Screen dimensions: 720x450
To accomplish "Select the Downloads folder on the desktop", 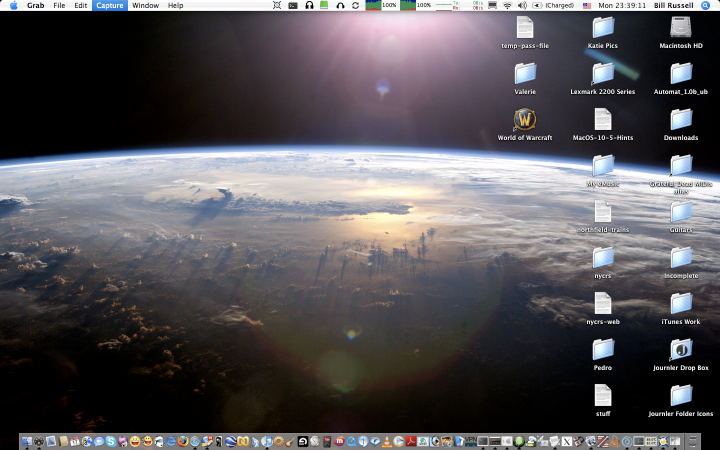I will (x=681, y=119).
